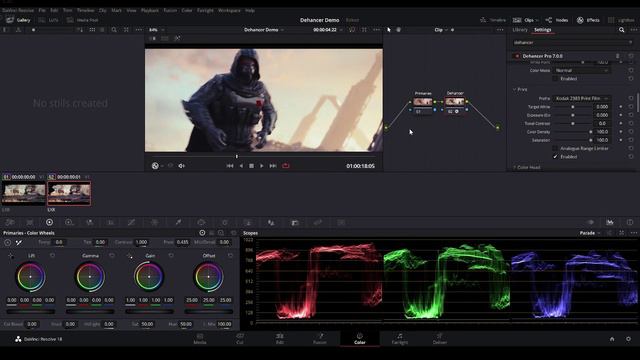Enable the Color Mode section checkbox
This screenshot has width=640, height=360.
click(x=555, y=78)
